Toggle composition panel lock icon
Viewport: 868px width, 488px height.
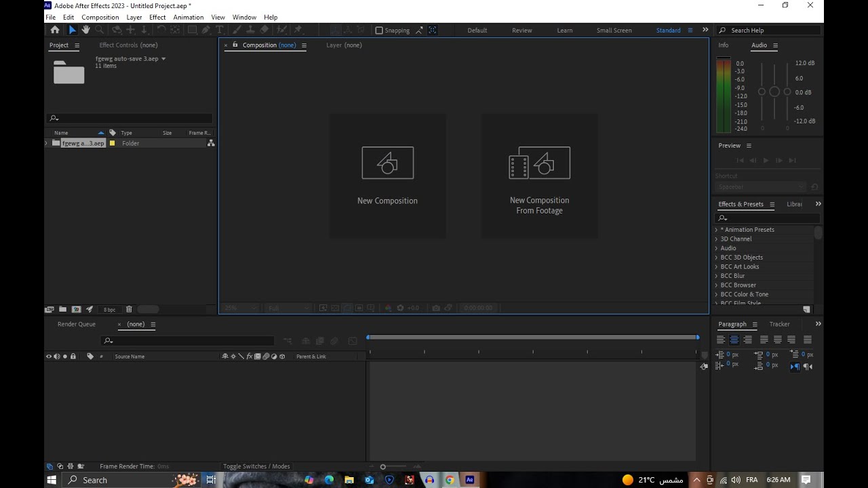(x=235, y=45)
